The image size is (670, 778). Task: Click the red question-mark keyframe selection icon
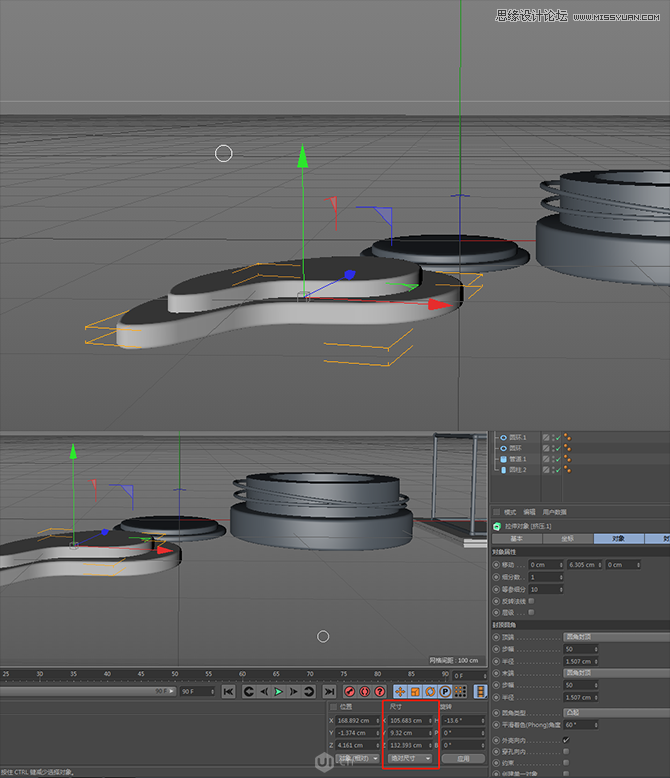[380, 691]
